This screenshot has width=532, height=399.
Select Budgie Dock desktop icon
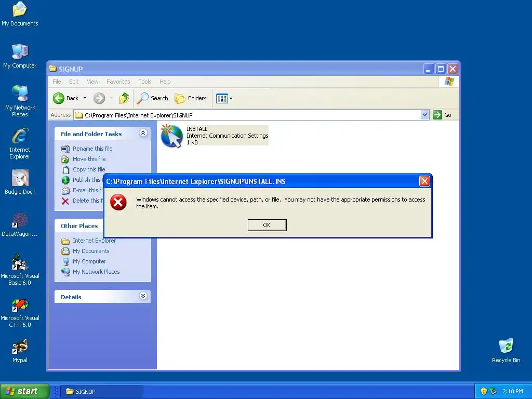[20, 182]
